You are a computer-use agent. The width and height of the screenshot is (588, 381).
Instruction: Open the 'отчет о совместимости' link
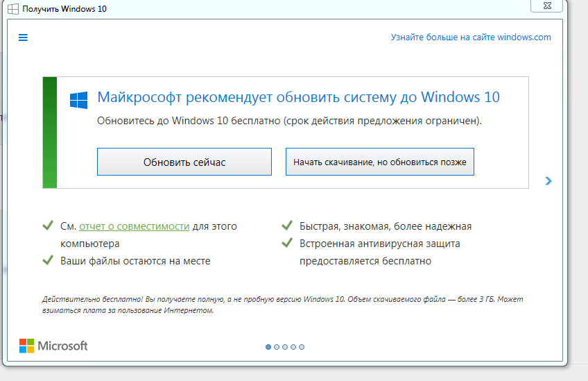click(x=135, y=226)
